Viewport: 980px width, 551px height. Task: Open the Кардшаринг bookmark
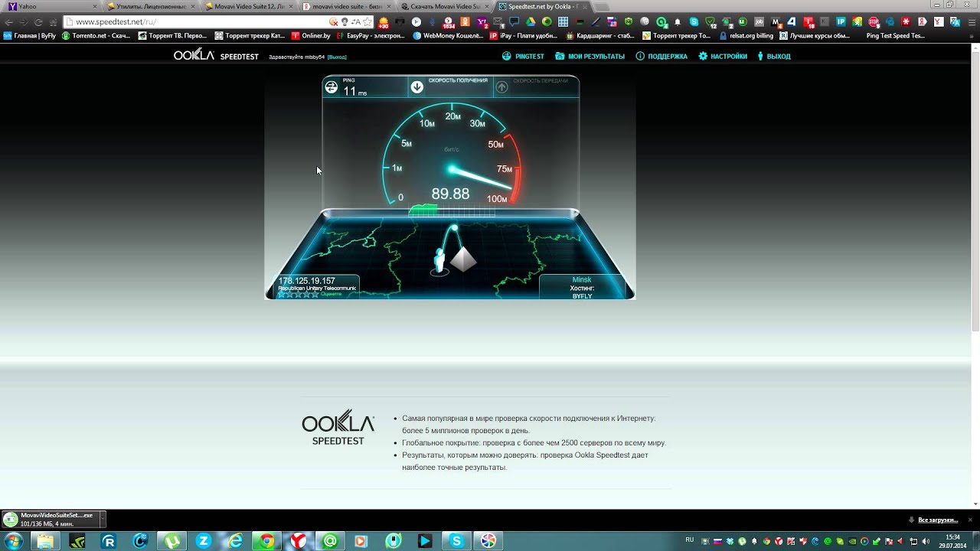pyautogui.click(x=600, y=35)
